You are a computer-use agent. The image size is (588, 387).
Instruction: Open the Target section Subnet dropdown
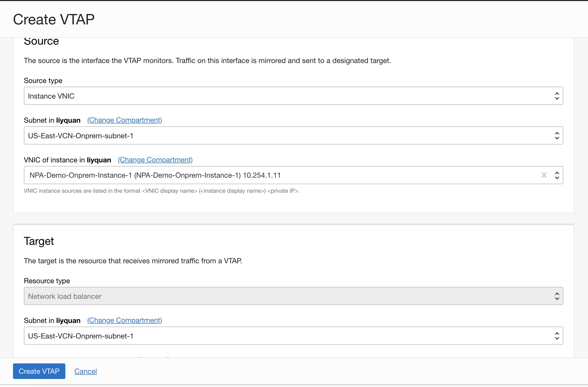pos(285,336)
